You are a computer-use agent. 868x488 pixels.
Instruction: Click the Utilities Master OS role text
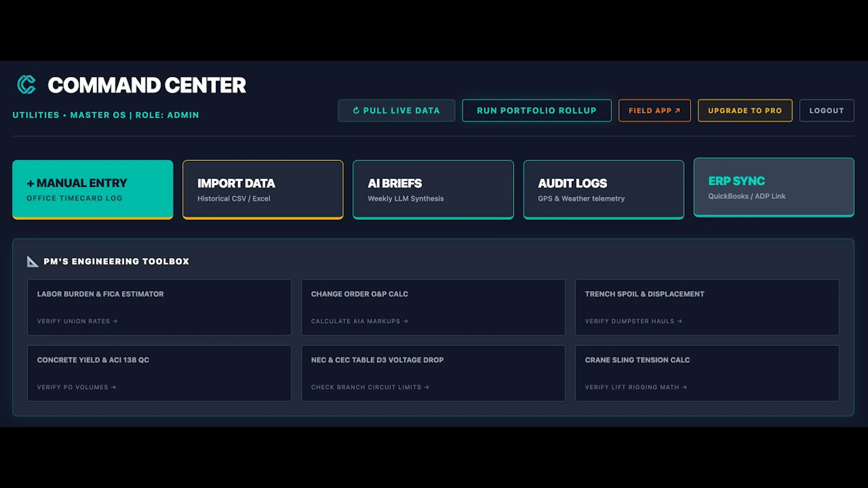click(x=106, y=115)
